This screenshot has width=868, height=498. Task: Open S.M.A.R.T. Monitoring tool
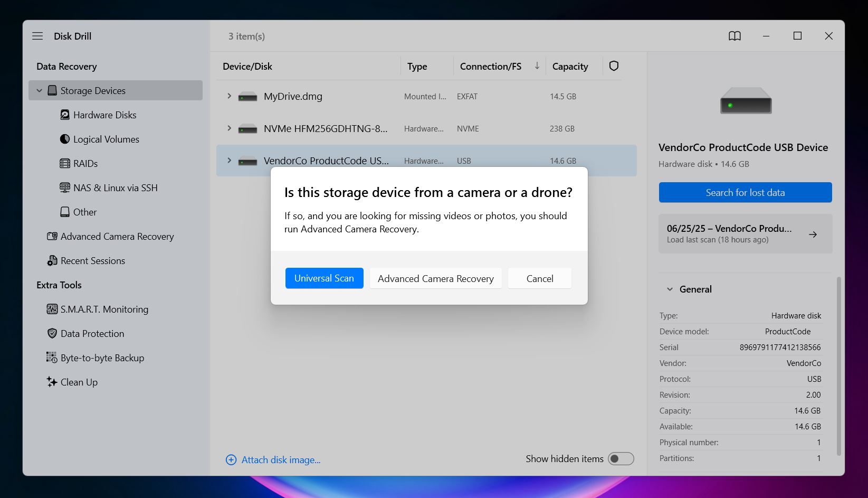pyautogui.click(x=104, y=309)
